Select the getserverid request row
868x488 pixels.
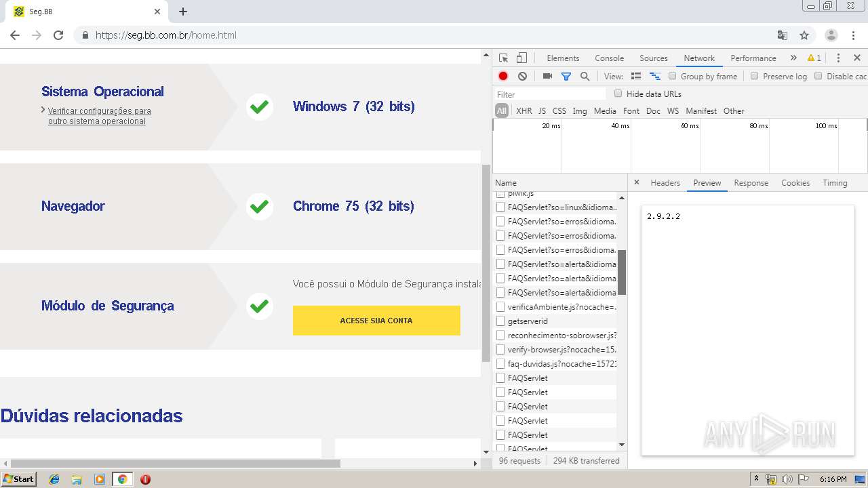555,321
